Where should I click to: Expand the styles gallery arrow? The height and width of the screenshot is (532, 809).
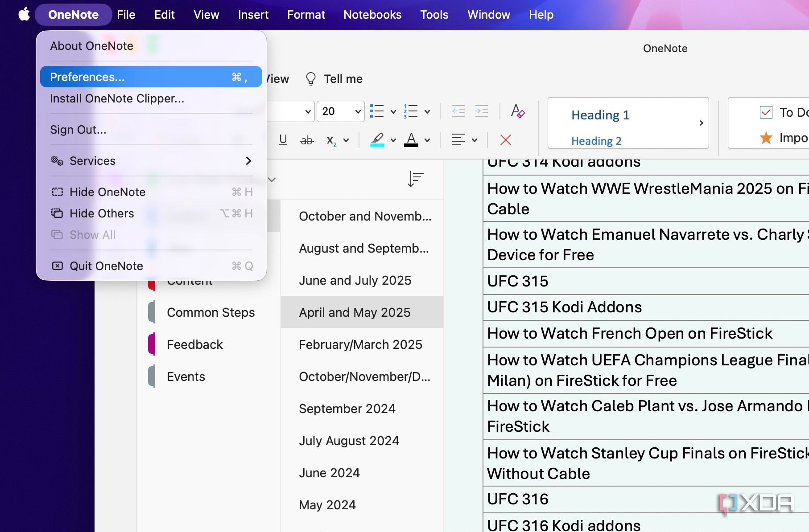tap(701, 123)
